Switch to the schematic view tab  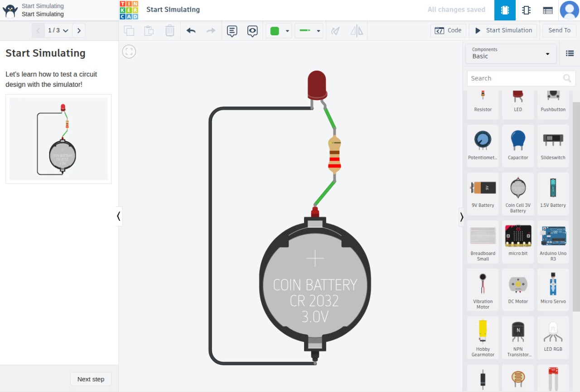point(526,10)
